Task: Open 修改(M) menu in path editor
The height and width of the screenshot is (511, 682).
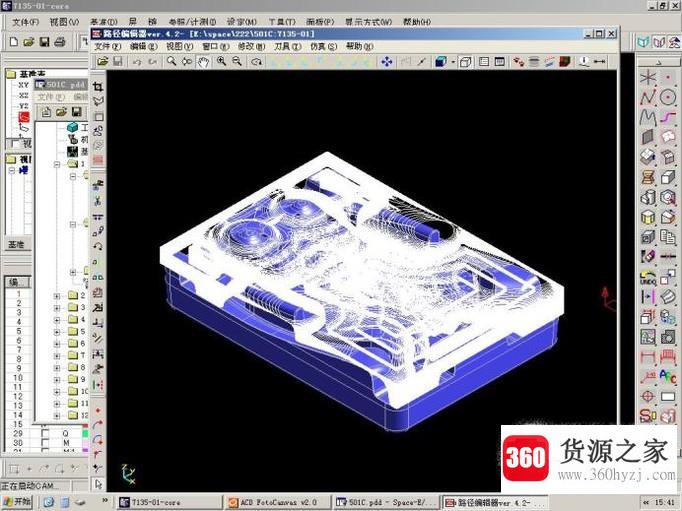Action: pyautogui.click(x=251, y=46)
